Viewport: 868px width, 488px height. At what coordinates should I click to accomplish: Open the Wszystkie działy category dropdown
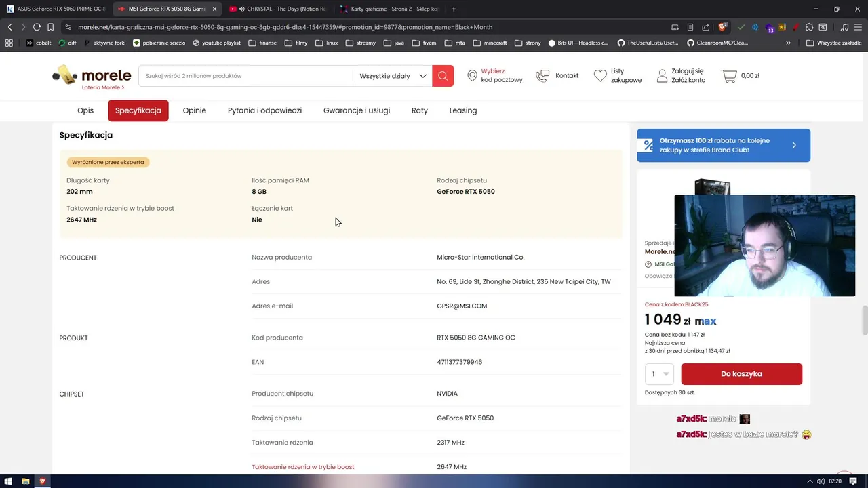[x=392, y=76]
